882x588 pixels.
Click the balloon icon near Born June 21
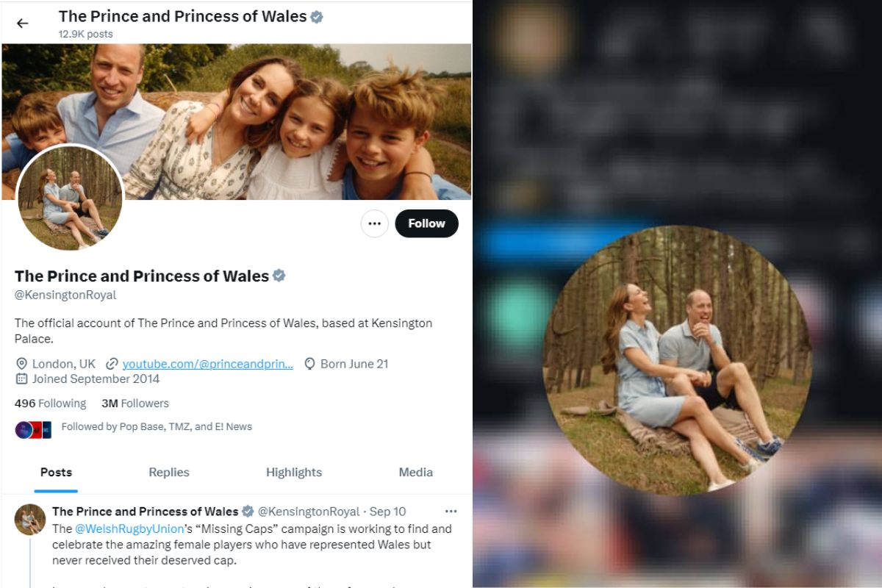pyautogui.click(x=309, y=364)
